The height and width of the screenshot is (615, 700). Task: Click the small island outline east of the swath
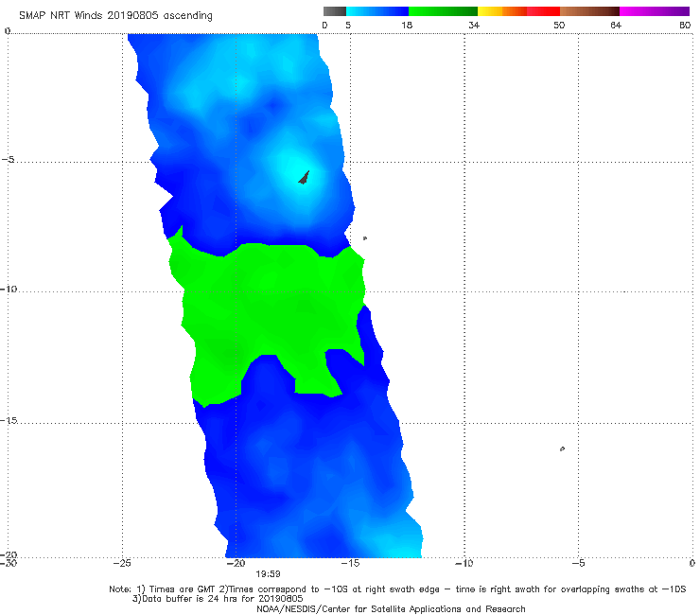coord(365,238)
